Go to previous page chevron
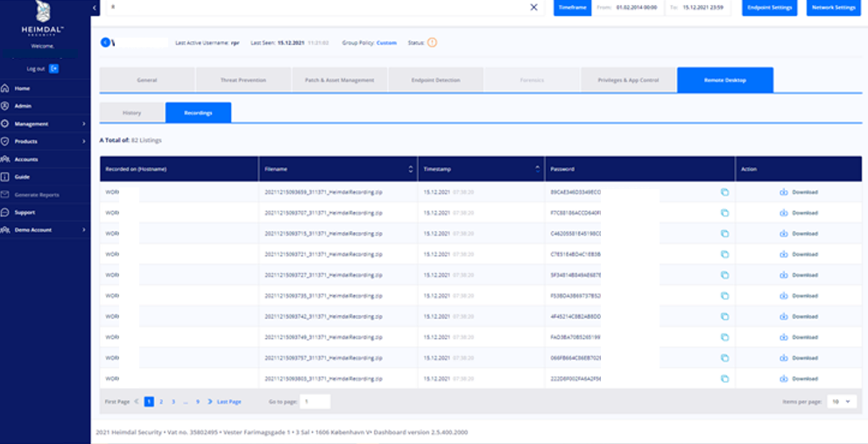The image size is (868, 444). tap(137, 401)
